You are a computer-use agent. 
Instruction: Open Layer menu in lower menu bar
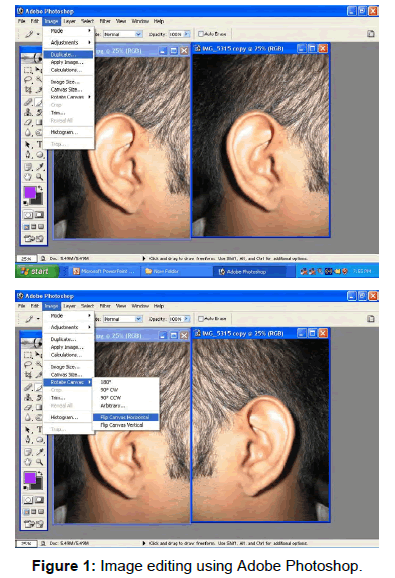point(69,306)
